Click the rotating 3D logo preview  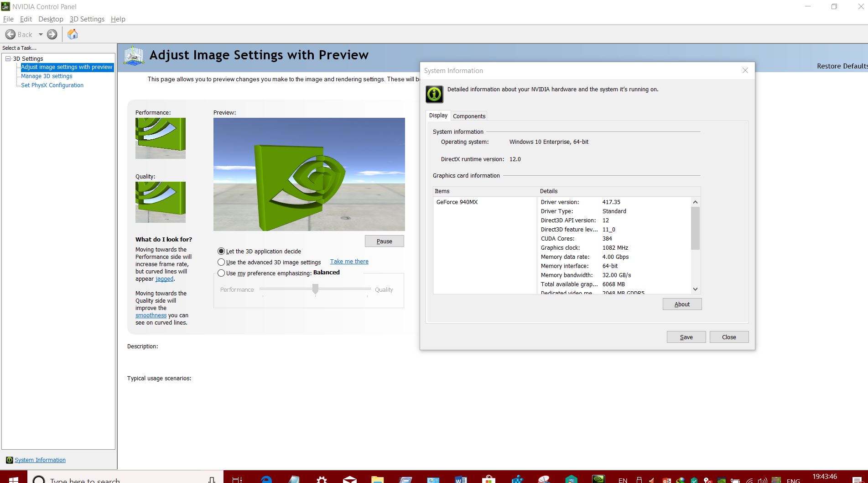309,174
